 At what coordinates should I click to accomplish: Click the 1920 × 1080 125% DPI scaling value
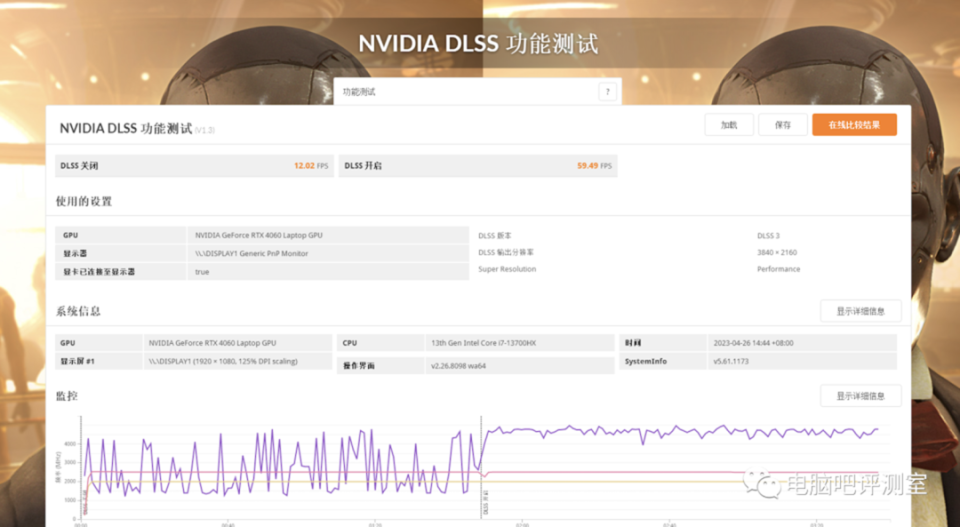(223, 361)
